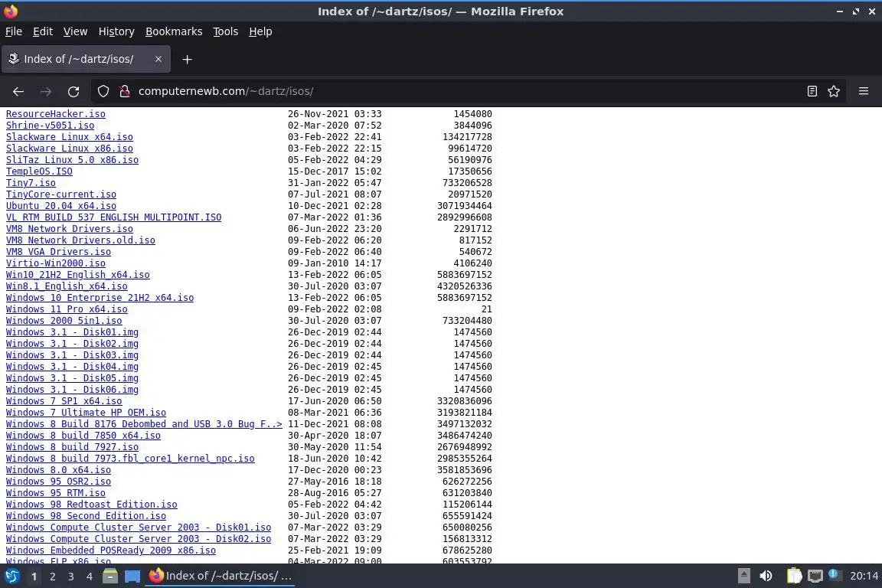Click the taskbar clock showing 20:14

click(864, 576)
